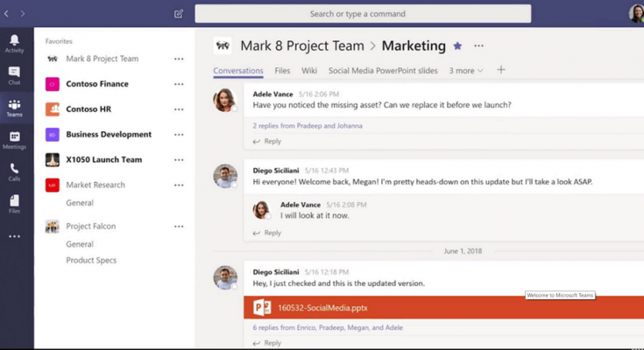Switch to the Wiki tab

click(x=309, y=71)
